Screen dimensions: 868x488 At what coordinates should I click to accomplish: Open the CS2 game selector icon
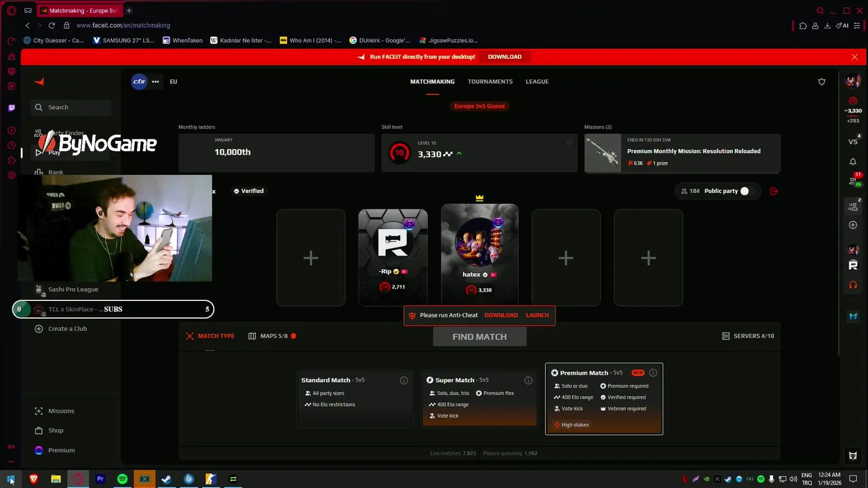click(139, 81)
